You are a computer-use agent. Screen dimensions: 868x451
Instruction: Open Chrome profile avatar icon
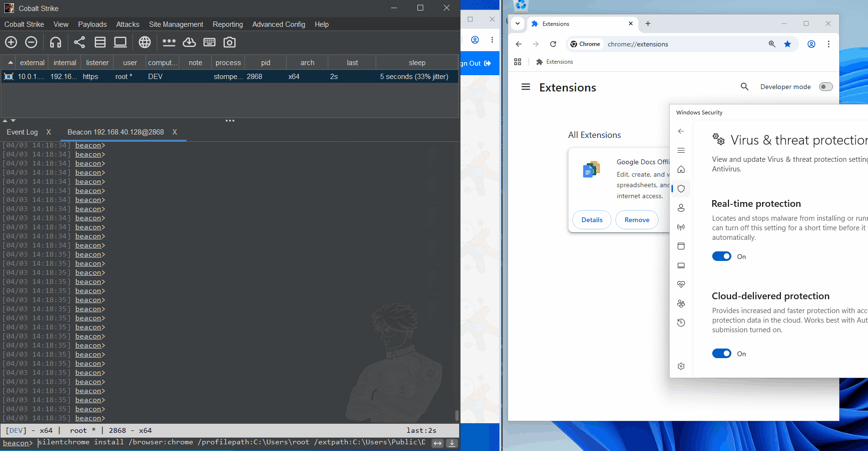811,44
